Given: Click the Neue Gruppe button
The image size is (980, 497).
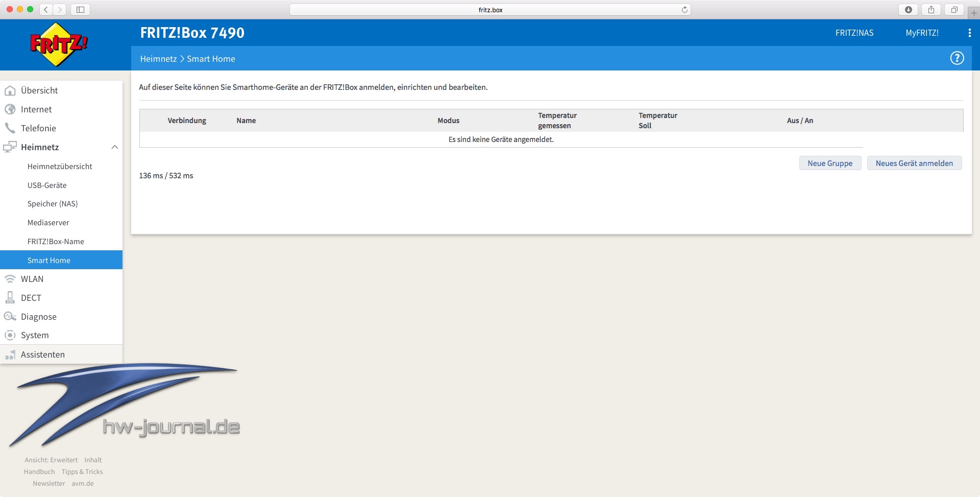Looking at the screenshot, I should [x=830, y=163].
